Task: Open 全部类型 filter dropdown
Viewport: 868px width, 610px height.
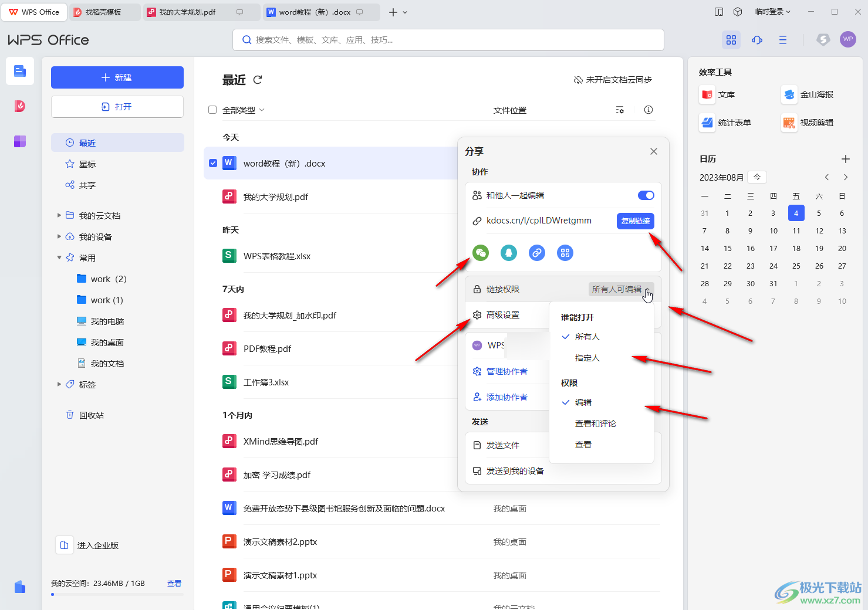Action: [244, 110]
